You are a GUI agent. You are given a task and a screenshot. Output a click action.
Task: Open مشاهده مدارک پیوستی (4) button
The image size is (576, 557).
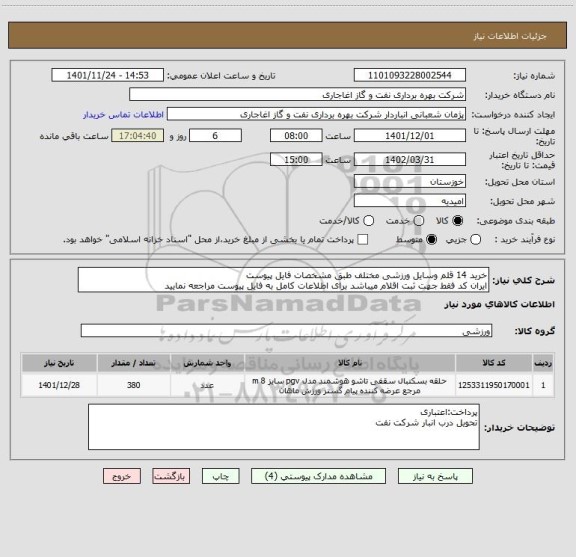[318, 476]
